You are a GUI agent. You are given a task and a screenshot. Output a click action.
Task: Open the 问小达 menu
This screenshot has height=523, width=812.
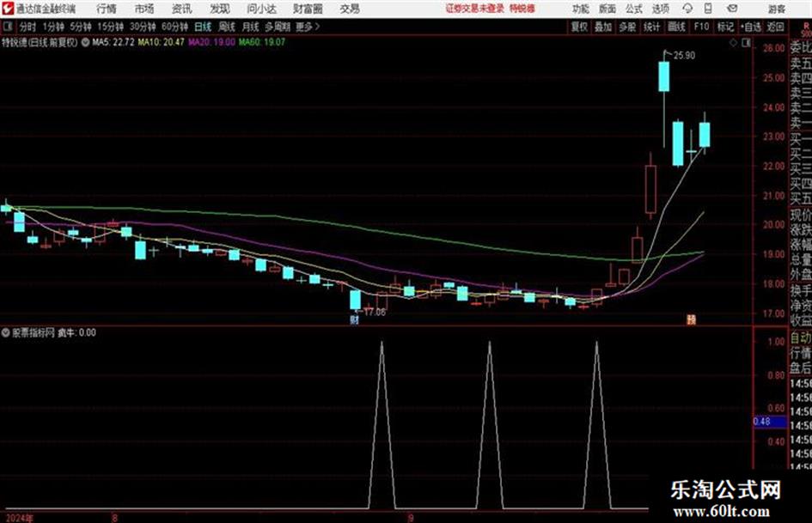tap(261, 9)
